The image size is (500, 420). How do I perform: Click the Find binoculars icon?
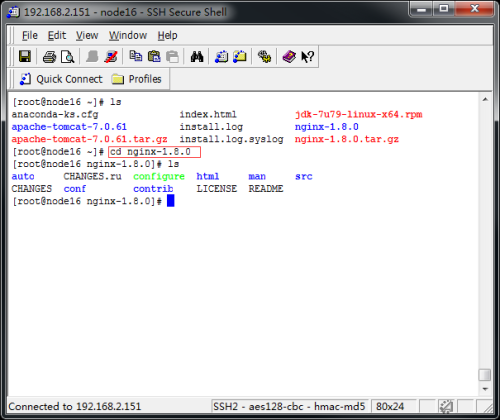click(197, 57)
